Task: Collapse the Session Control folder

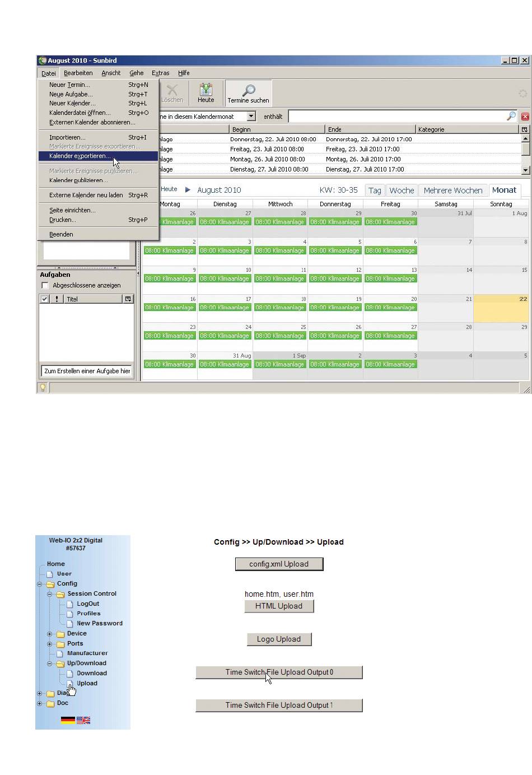Action: (49, 593)
